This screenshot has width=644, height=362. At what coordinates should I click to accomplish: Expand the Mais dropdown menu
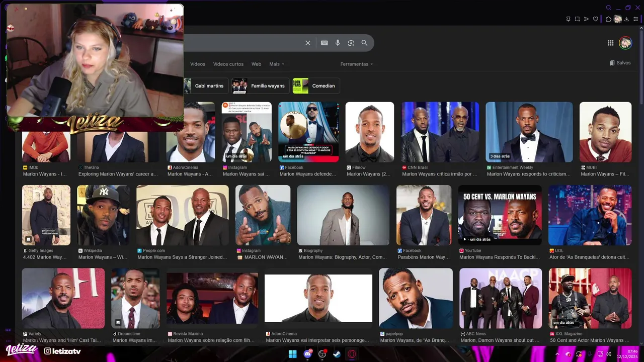(x=277, y=64)
